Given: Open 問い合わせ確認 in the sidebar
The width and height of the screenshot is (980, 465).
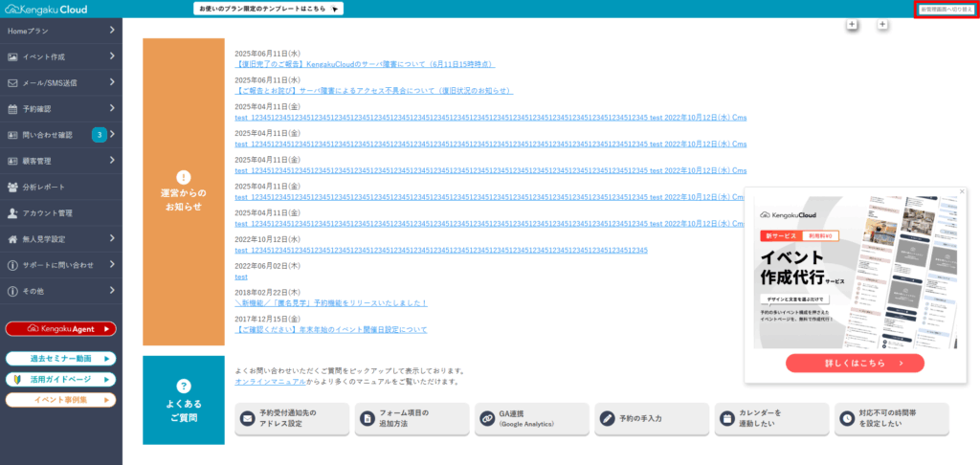Looking at the screenshot, I should point(48,135).
